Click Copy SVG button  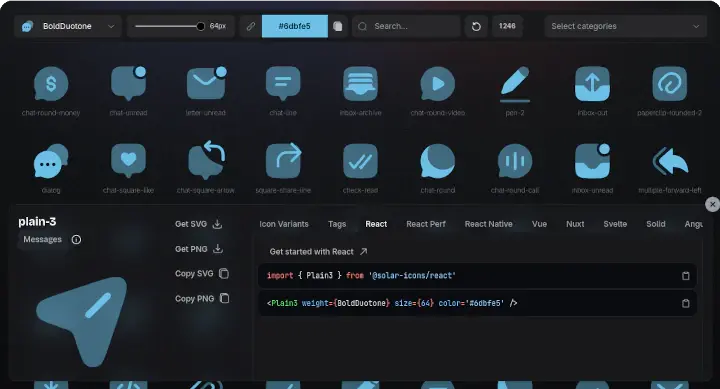click(202, 274)
